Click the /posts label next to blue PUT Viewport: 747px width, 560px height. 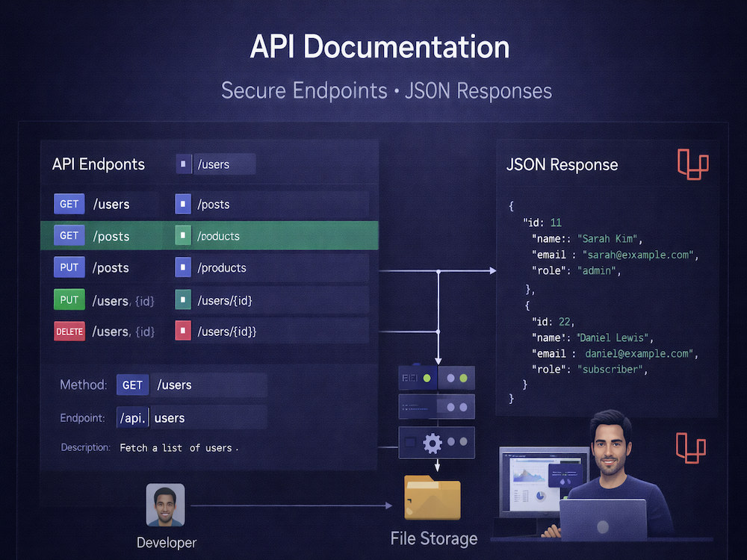click(x=111, y=267)
